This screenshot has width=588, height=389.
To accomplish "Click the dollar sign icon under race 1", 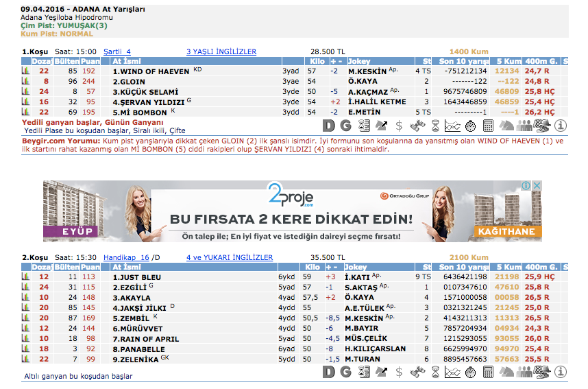I will pos(399,126).
